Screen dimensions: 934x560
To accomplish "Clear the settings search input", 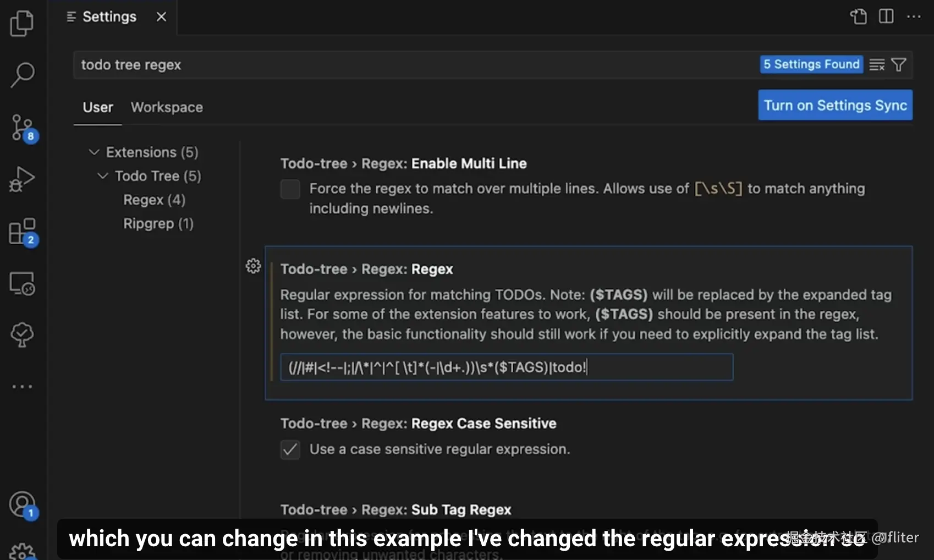I will 877,65.
